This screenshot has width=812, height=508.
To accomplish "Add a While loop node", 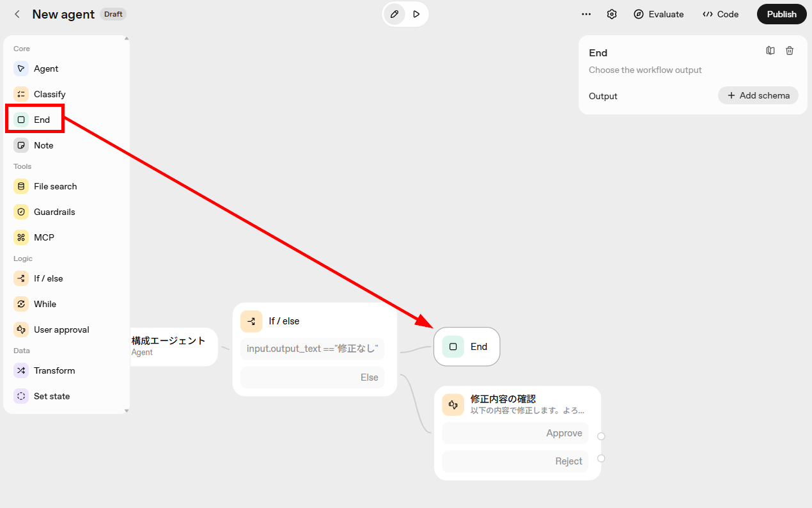I will pos(66,304).
